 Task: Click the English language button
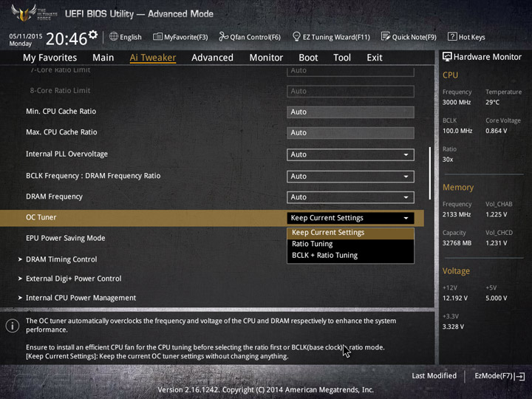pos(125,37)
